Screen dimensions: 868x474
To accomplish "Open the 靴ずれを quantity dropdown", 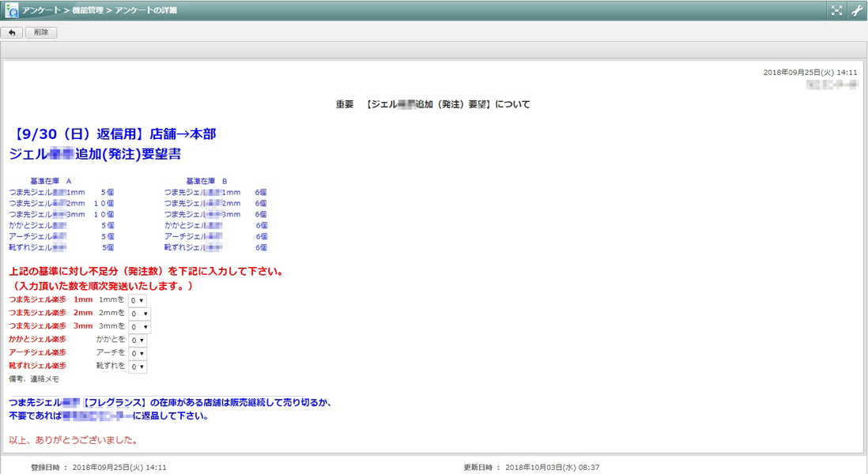I will tap(138, 367).
